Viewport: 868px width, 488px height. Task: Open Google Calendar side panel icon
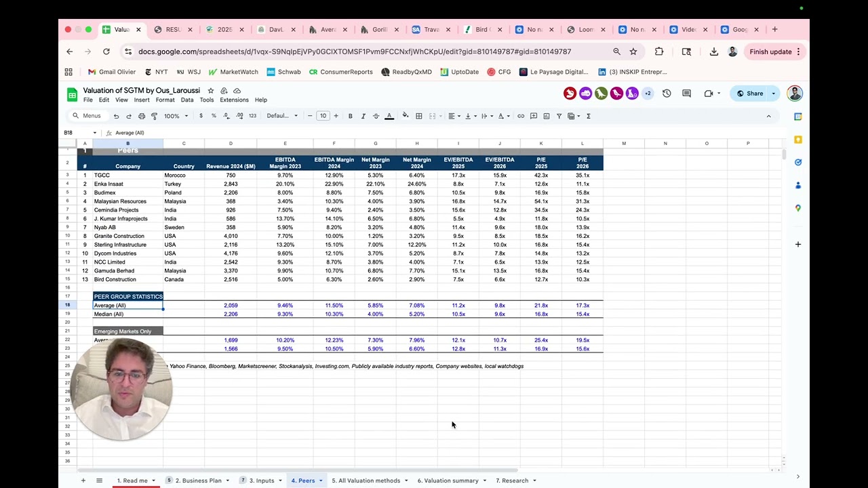798,117
